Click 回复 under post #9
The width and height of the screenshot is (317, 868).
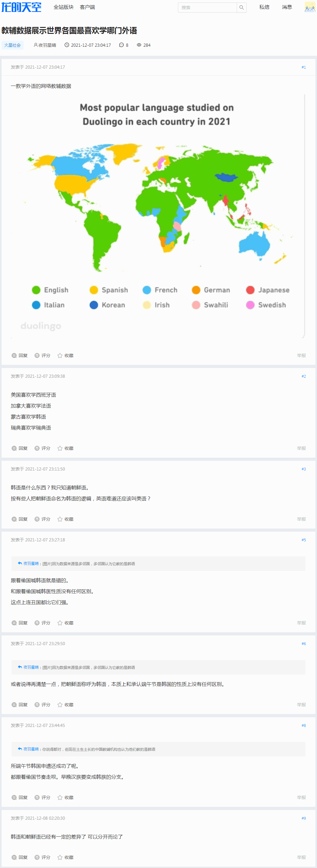click(19, 857)
